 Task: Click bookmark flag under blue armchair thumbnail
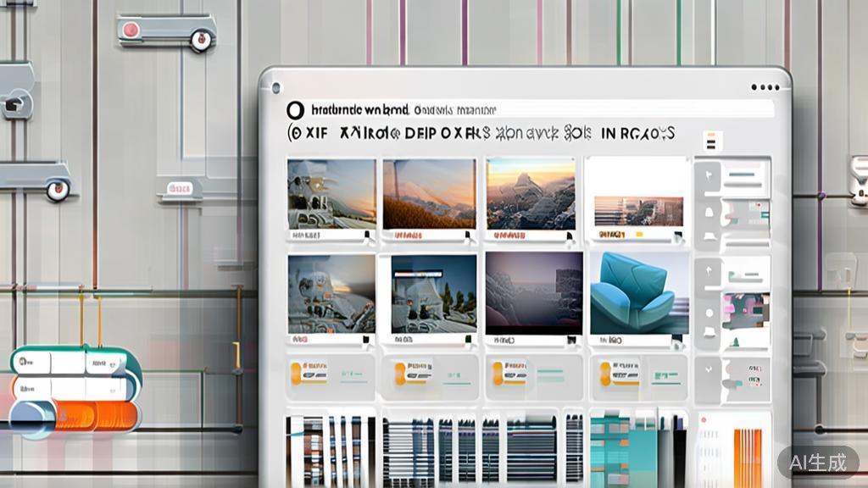point(676,341)
